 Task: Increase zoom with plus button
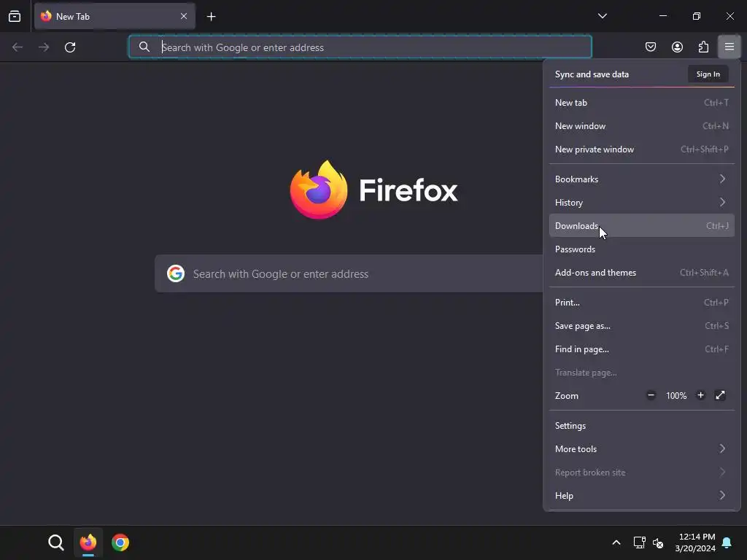pyautogui.click(x=700, y=395)
